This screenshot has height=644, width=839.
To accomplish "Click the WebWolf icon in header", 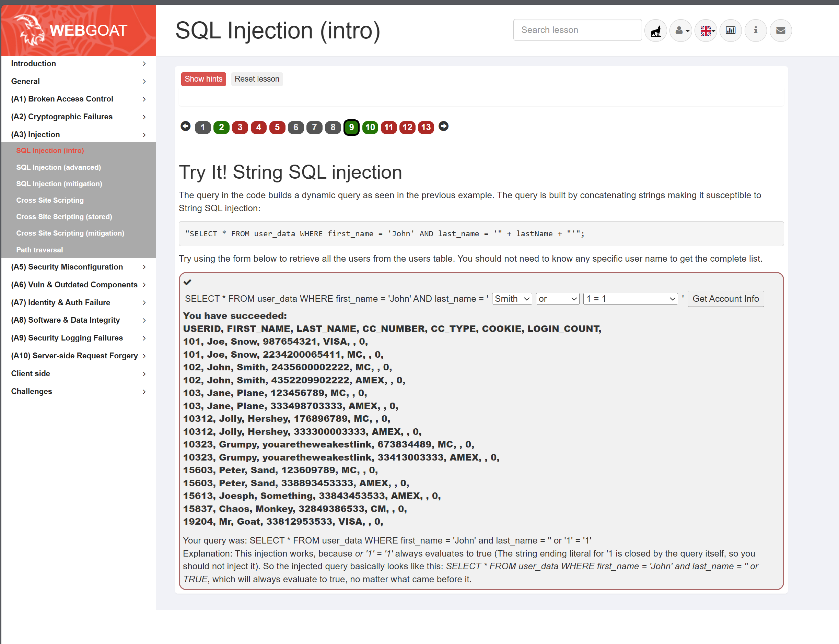I will coord(656,30).
